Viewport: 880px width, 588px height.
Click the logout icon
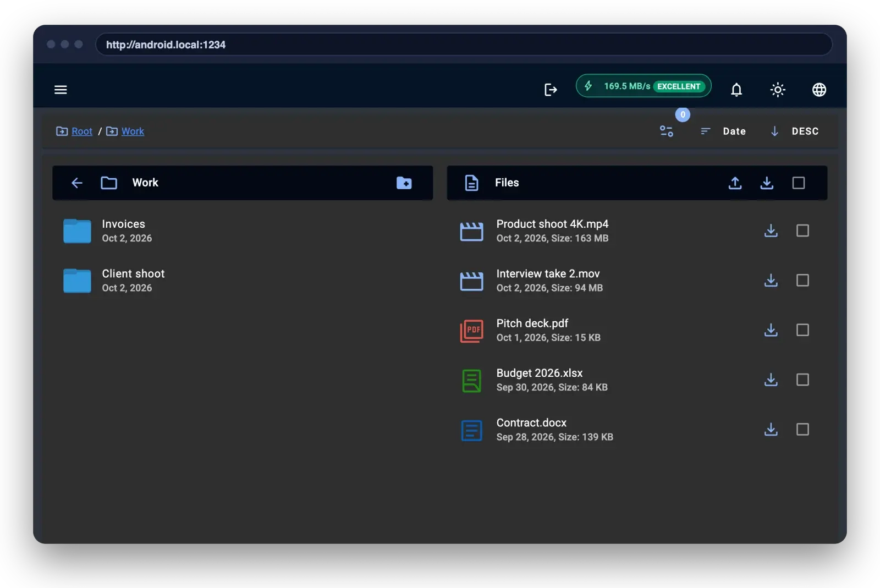(x=551, y=90)
